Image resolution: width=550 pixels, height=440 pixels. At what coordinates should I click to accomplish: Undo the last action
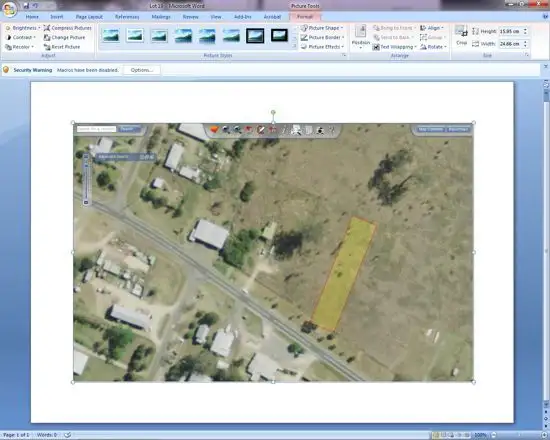pos(35,6)
